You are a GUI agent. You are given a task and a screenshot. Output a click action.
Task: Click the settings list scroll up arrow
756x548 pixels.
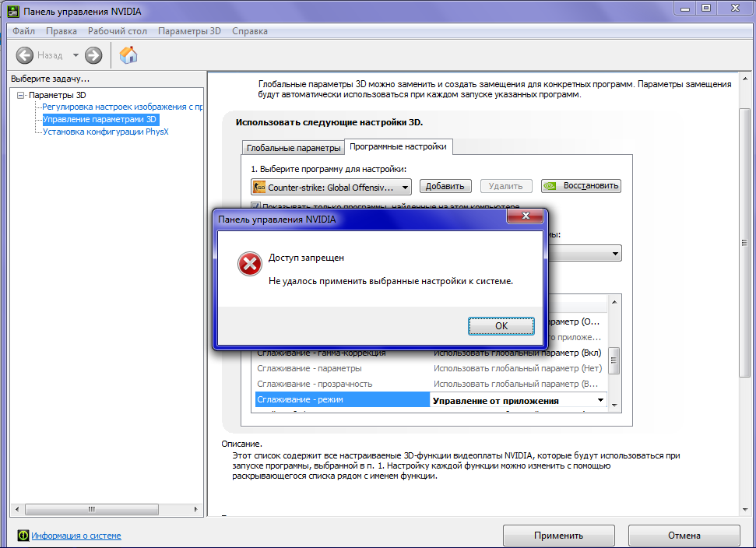[614, 302]
